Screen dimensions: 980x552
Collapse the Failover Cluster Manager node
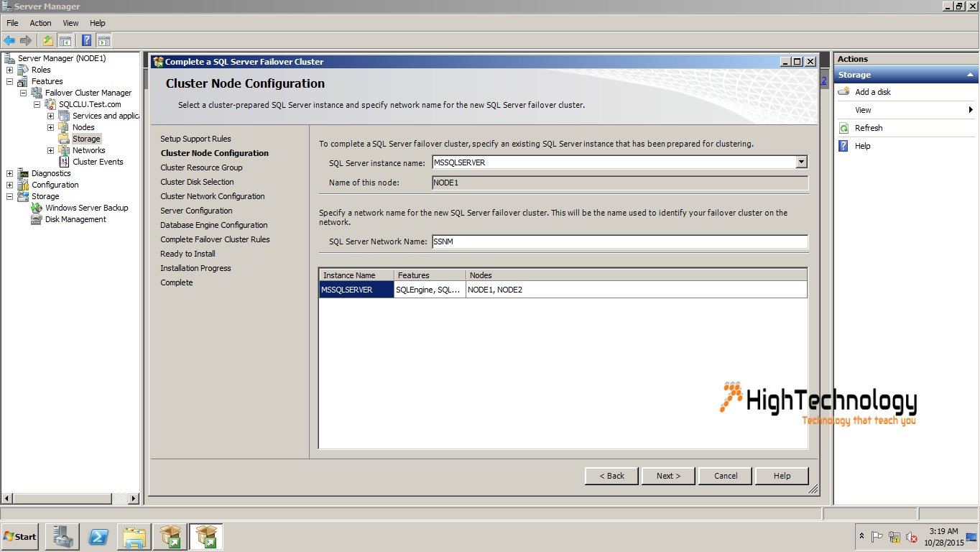coord(23,93)
